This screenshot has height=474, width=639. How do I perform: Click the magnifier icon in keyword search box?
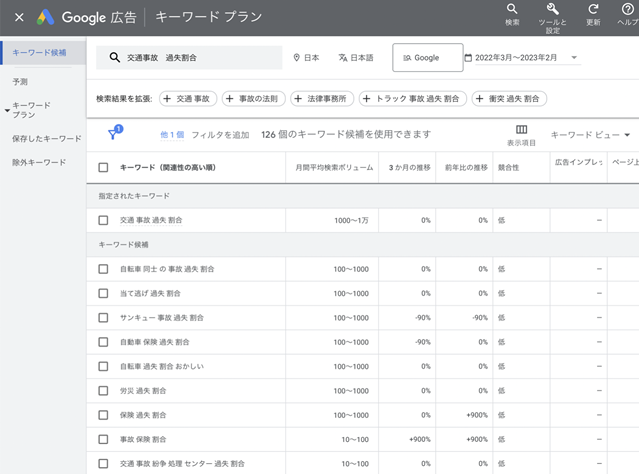point(115,57)
